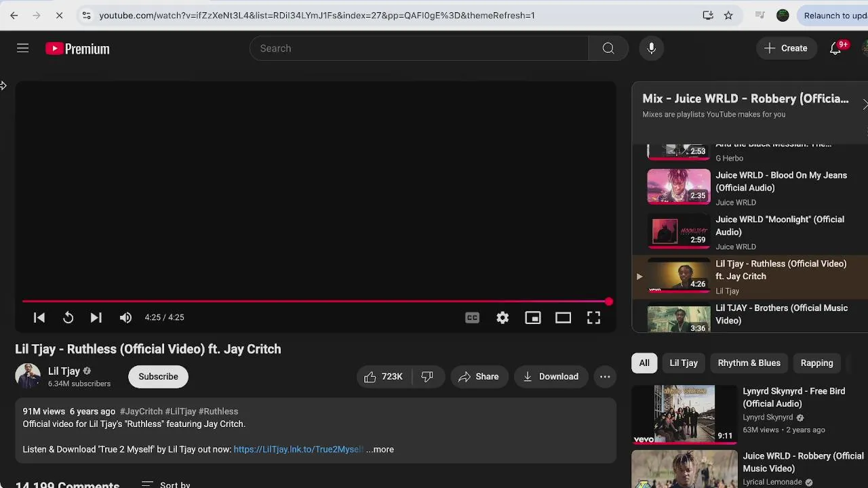
Task: Enable miniplayer mode
Action: [x=533, y=317]
